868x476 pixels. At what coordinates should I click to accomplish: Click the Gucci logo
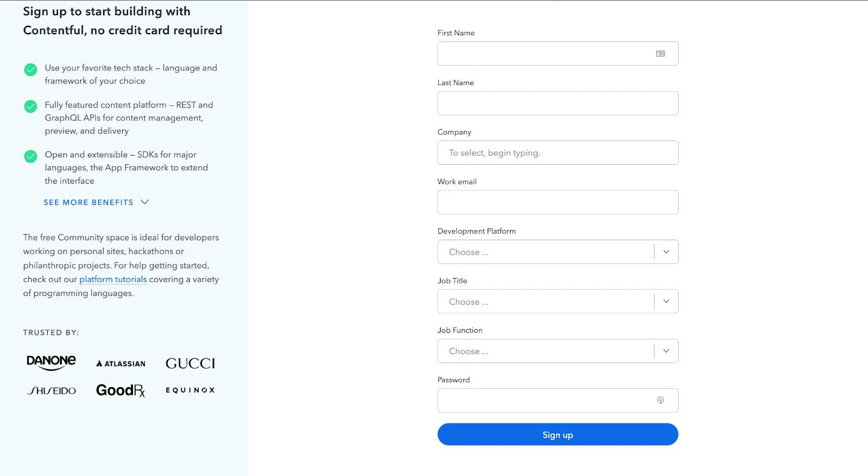coord(190,363)
